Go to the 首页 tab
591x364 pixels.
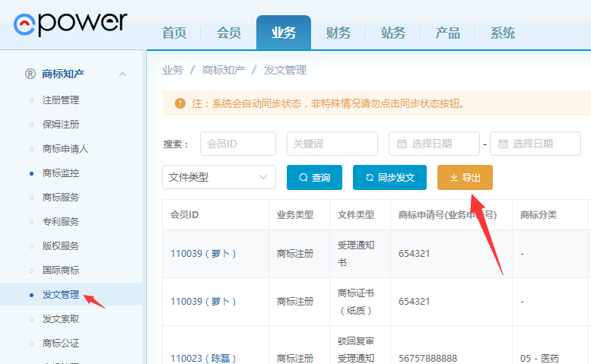[174, 33]
